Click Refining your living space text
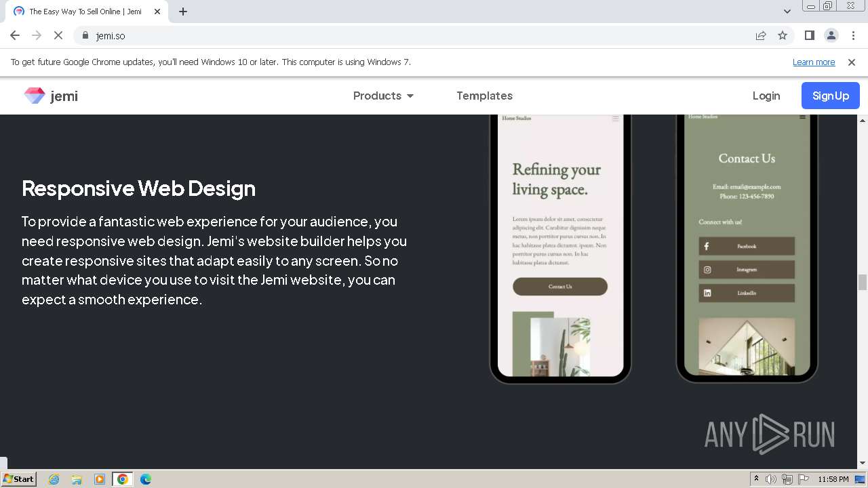Screen dimensions: 868x488 tap(557, 180)
